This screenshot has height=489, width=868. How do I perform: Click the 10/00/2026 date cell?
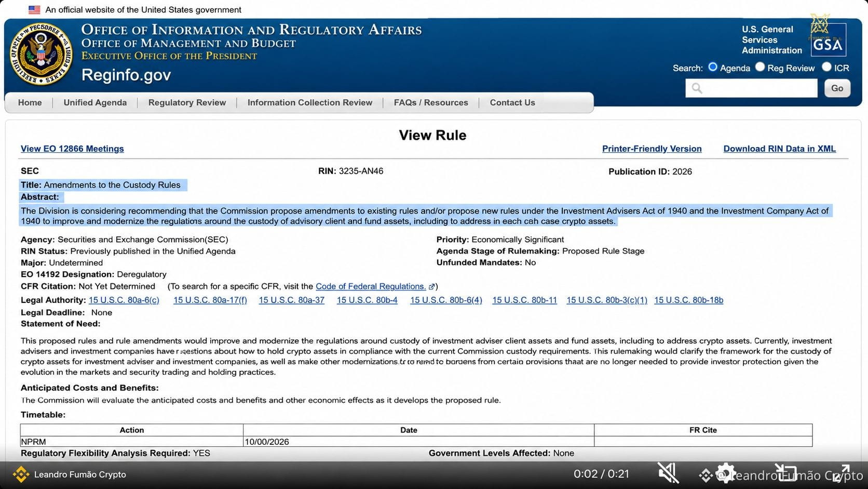pos(418,442)
